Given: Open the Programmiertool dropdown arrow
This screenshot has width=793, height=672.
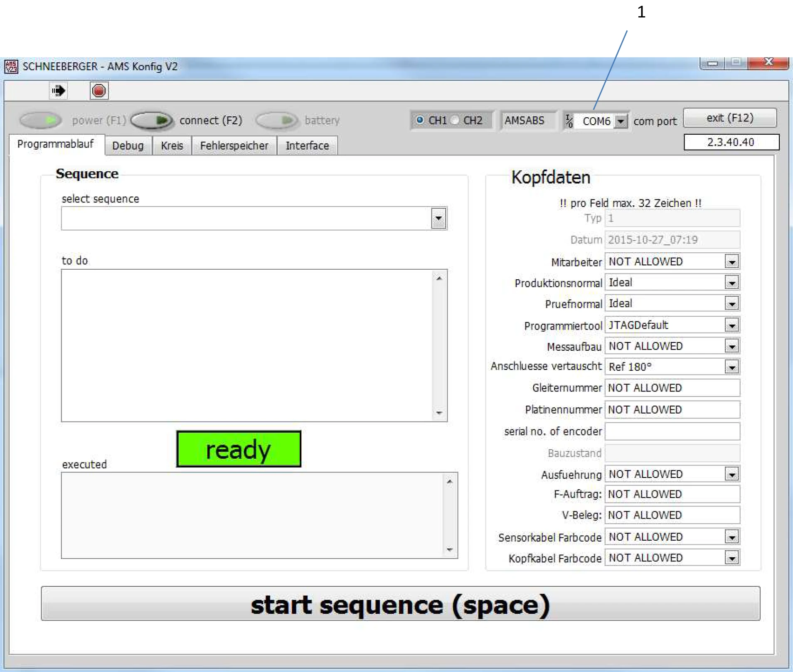Looking at the screenshot, I should coord(731,325).
